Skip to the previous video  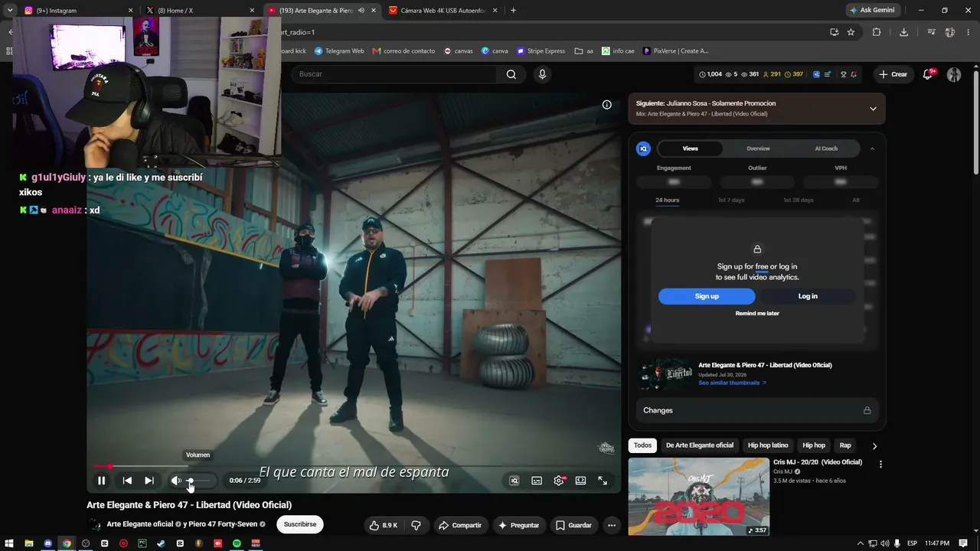point(127,481)
